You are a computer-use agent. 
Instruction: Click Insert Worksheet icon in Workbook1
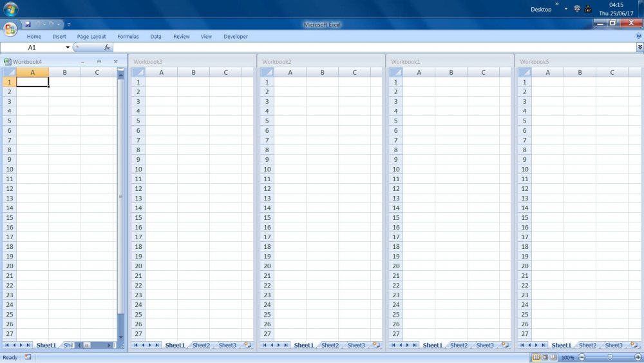(505, 345)
